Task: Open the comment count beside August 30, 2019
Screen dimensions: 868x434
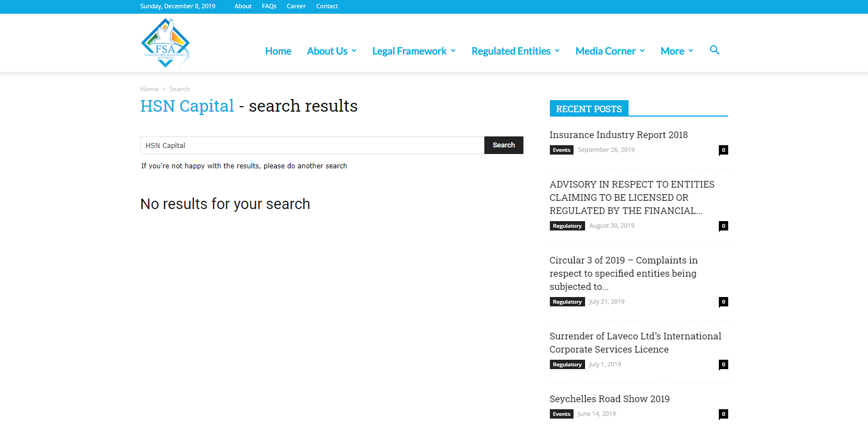Action: [x=723, y=226]
